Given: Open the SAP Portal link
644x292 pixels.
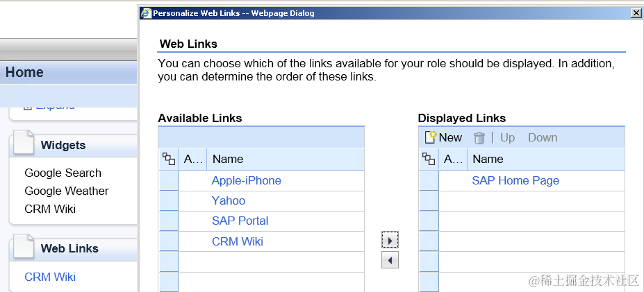Looking at the screenshot, I should [240, 221].
